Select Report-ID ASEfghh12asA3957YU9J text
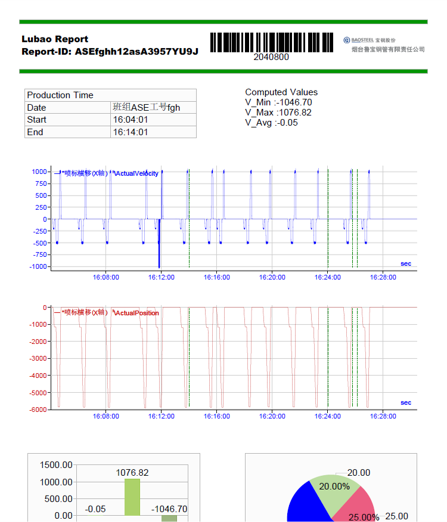The height and width of the screenshot is (522, 447). tap(110, 52)
